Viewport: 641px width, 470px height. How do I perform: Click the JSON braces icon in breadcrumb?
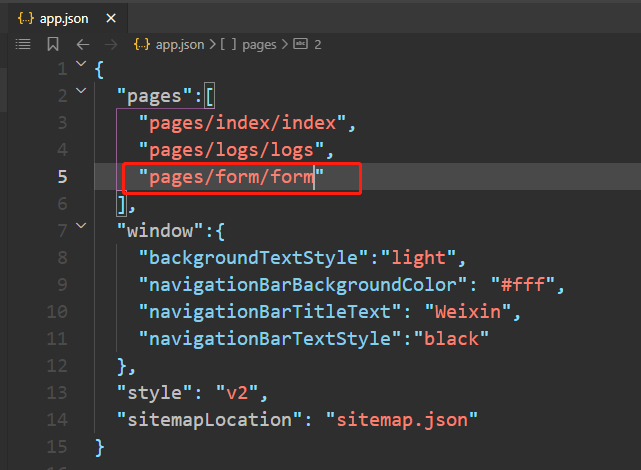point(142,44)
